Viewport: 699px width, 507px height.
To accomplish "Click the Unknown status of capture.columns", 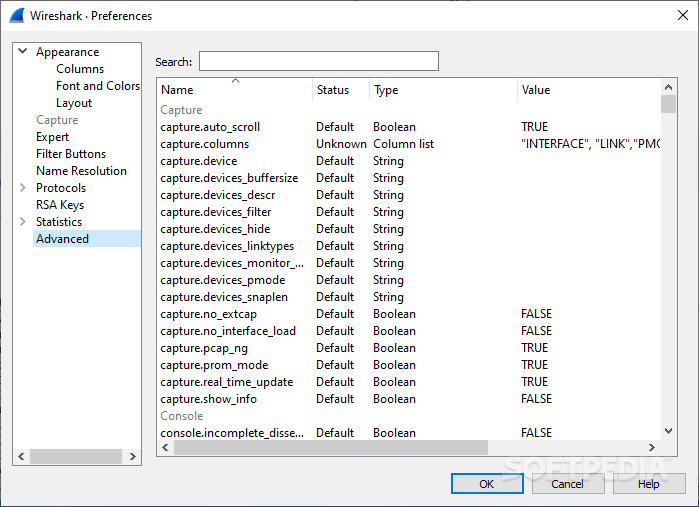I will pos(341,144).
